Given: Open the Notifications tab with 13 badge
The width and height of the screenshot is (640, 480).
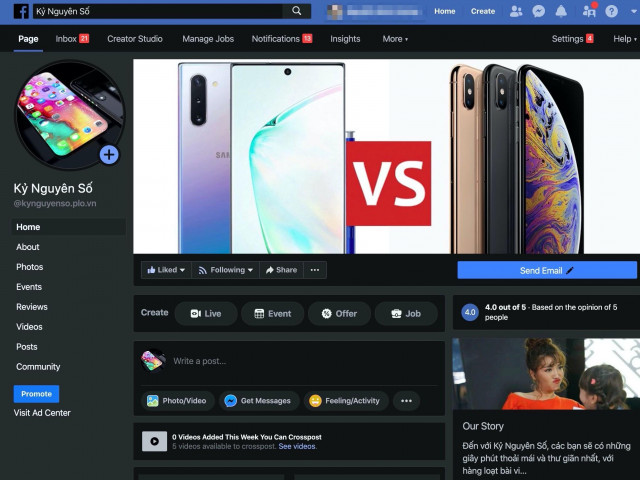Looking at the screenshot, I should 282,39.
